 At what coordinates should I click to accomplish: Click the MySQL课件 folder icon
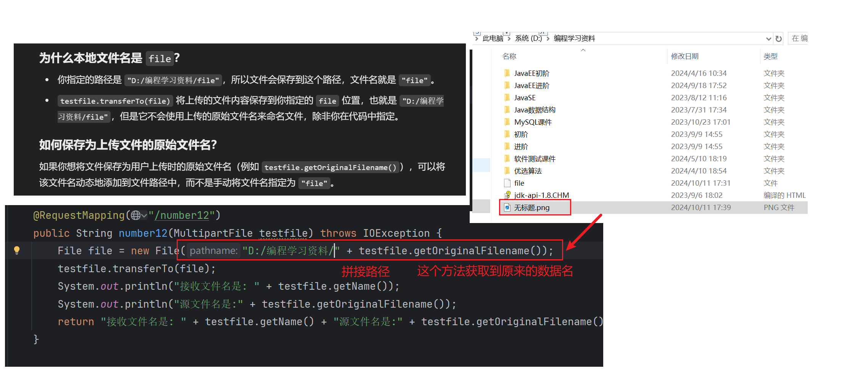(x=507, y=122)
